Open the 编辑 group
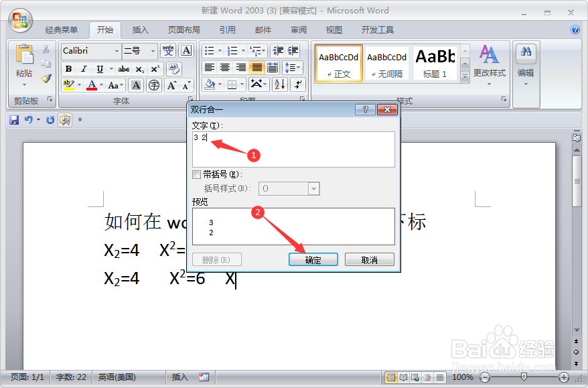 (526, 64)
